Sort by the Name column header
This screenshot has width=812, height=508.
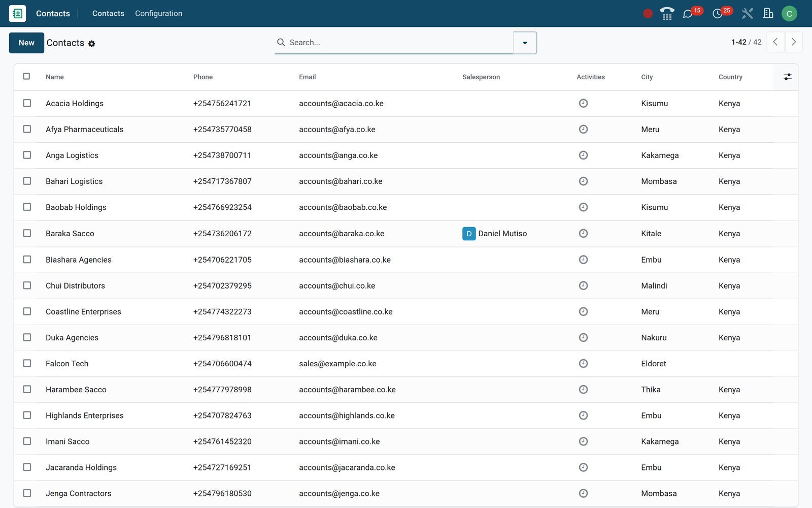(55, 77)
